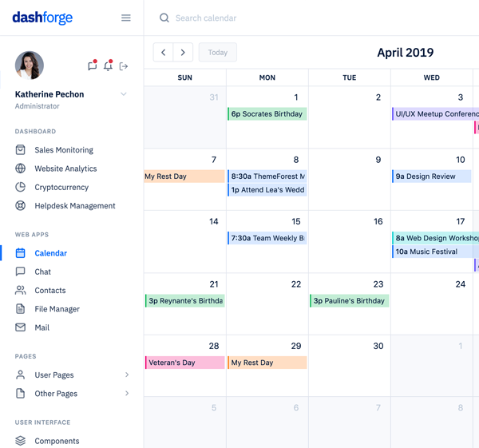The width and height of the screenshot is (479, 448).
Task: Go to previous month arrow
Action: pos(164,53)
